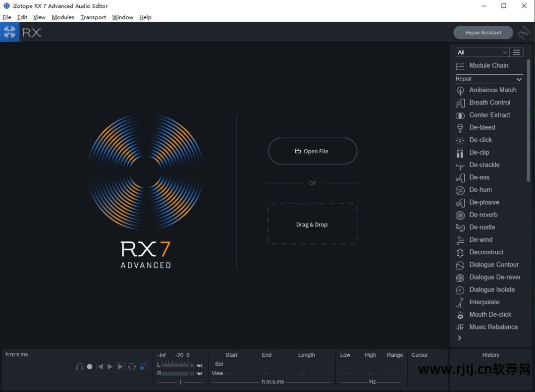Toggle the follow playhead button
The image size is (535, 392).
tap(144, 367)
